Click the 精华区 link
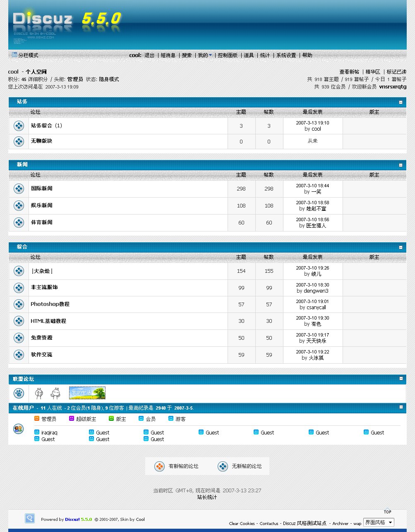This screenshot has width=415, height=532. click(373, 72)
